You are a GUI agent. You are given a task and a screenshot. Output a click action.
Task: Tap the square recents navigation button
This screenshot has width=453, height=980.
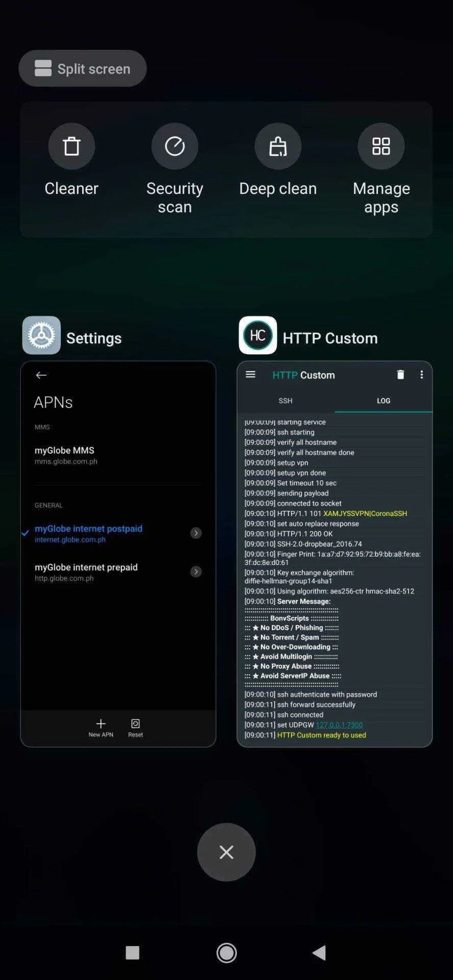pyautogui.click(x=132, y=952)
